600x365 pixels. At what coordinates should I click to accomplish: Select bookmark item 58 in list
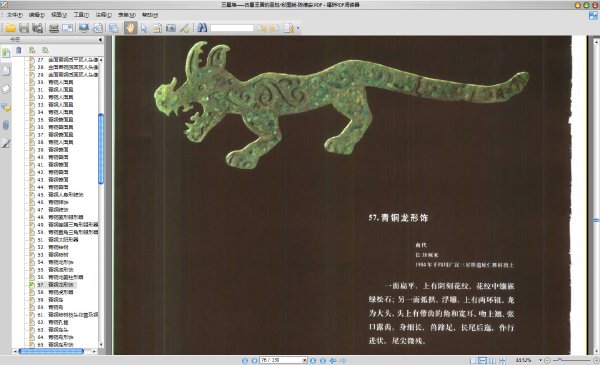55,292
